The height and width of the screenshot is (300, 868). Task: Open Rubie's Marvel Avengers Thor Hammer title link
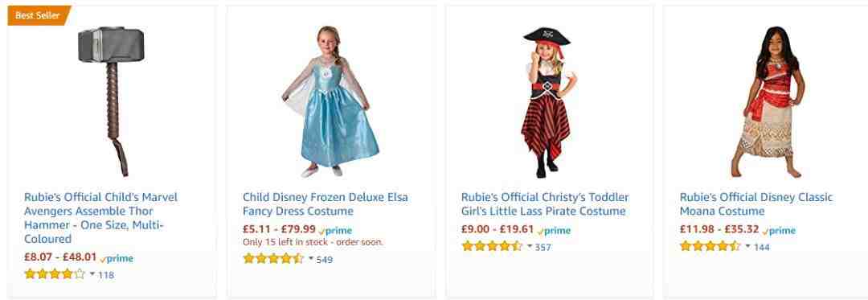(100, 218)
